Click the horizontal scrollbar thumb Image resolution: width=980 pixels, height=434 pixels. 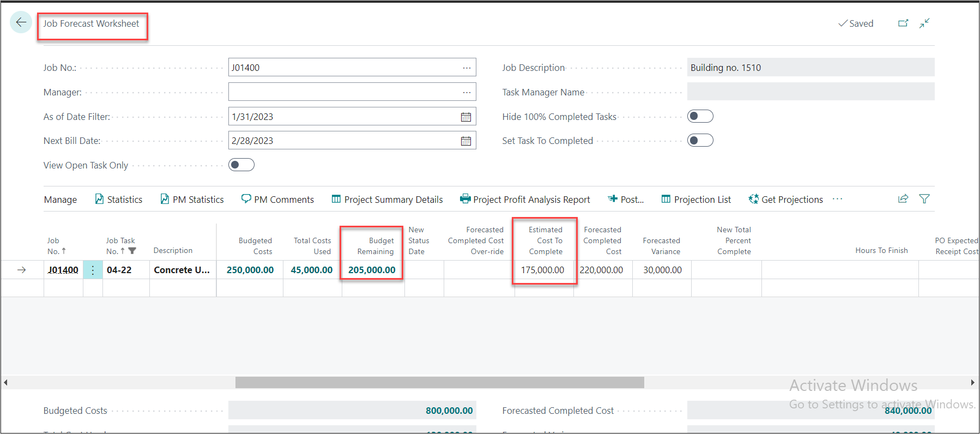point(439,383)
